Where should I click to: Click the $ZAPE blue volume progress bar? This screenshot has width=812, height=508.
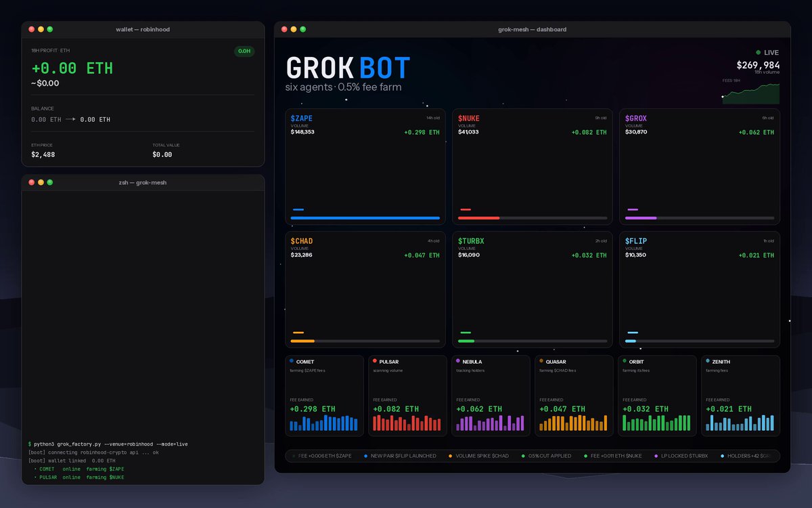click(x=365, y=218)
